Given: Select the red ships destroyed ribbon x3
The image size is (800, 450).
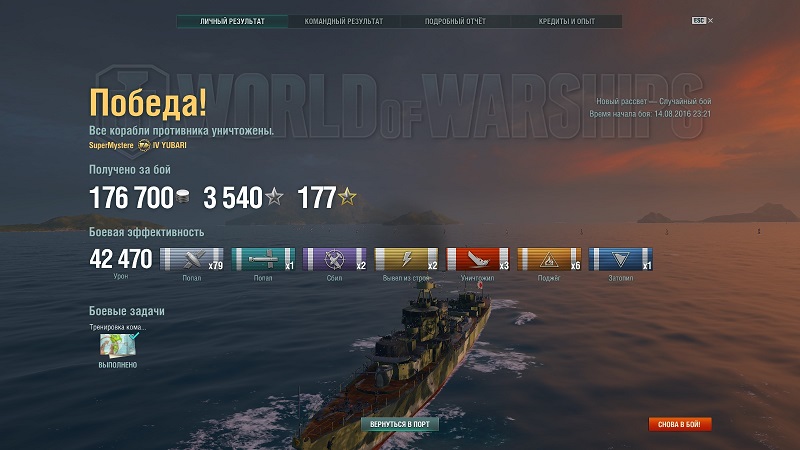Looking at the screenshot, I should 478,259.
